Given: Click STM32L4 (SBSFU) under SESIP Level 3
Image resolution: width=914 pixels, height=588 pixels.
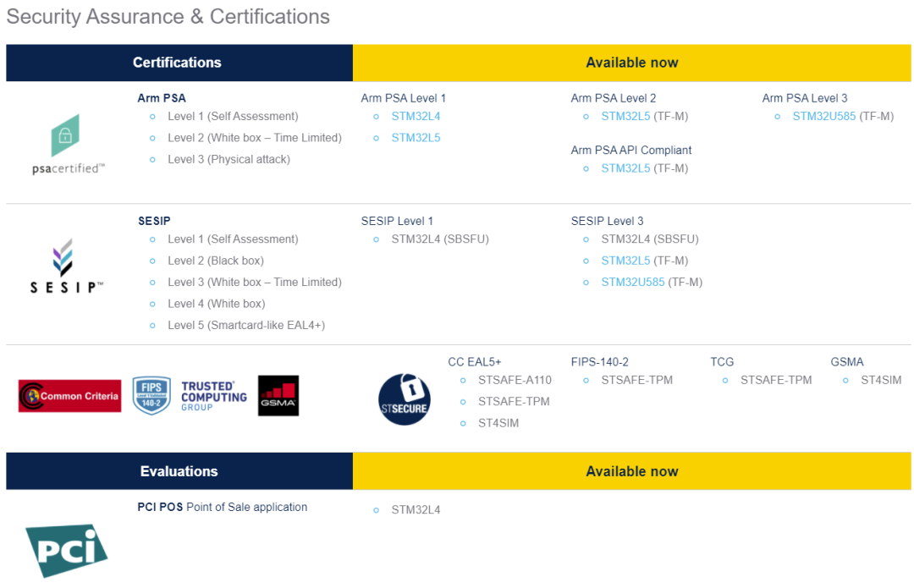Looking at the screenshot, I should pyautogui.click(x=650, y=239).
